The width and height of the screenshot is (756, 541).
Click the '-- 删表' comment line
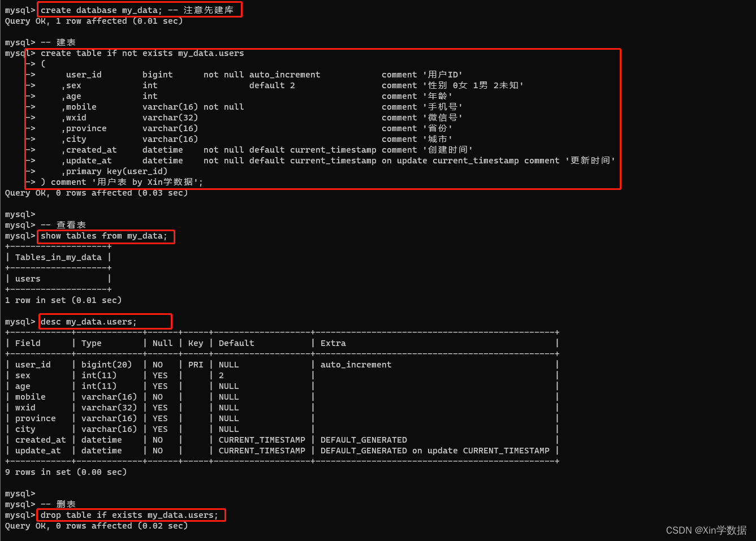point(58,504)
